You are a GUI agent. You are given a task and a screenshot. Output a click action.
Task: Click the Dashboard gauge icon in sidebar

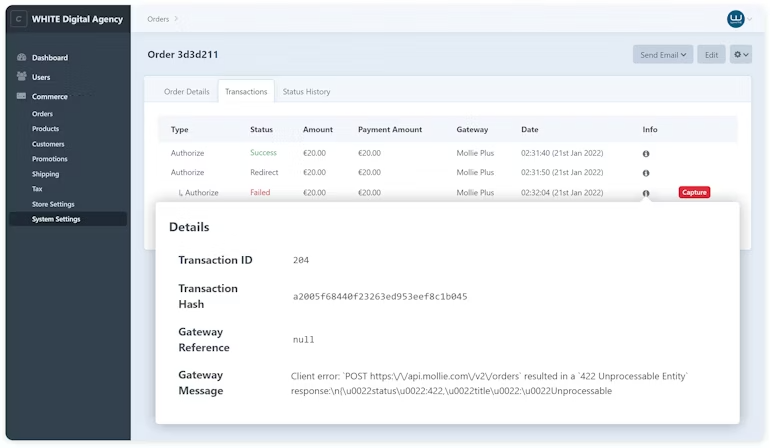click(22, 58)
